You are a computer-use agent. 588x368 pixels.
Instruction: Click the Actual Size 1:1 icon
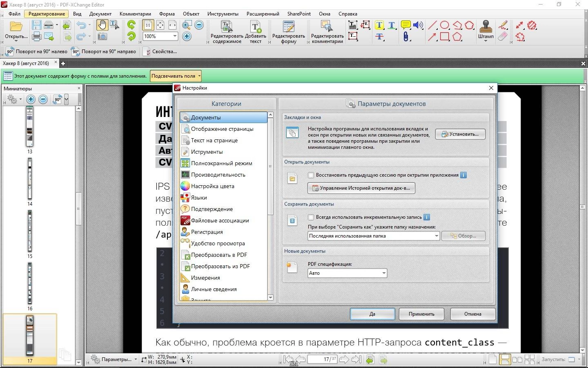click(x=148, y=25)
